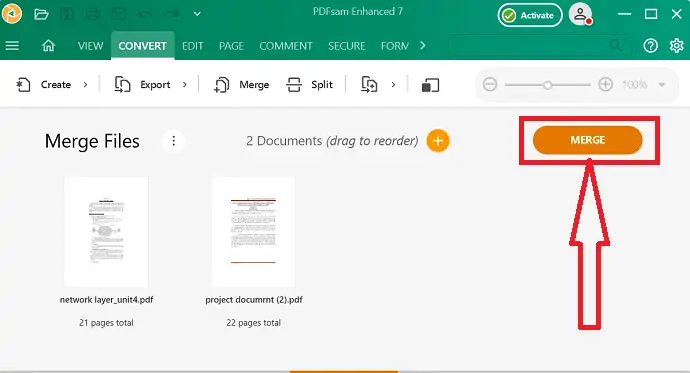Open the hamburger menu icon
690x373 pixels.
tap(12, 45)
